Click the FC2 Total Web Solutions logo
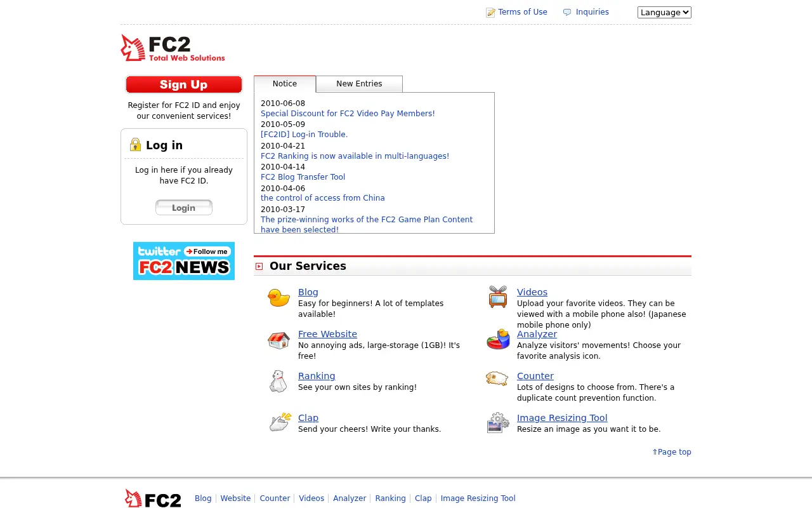The height and width of the screenshot is (508, 812). click(173, 48)
